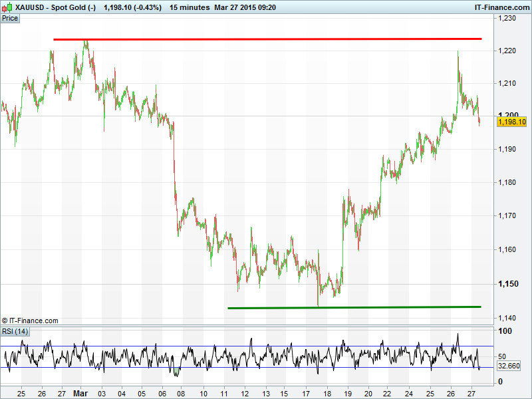
Task: Click the 100 label on RSI scale
Action: [x=505, y=331]
